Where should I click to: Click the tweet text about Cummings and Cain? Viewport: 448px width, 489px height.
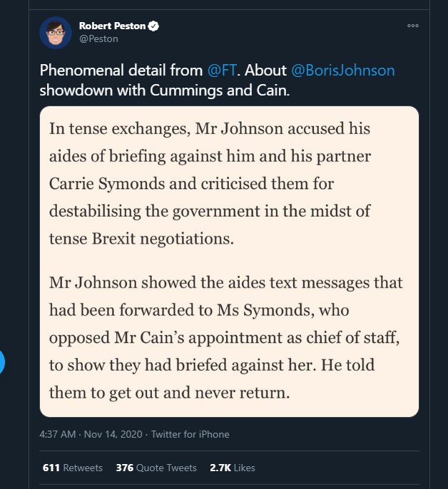[218, 80]
